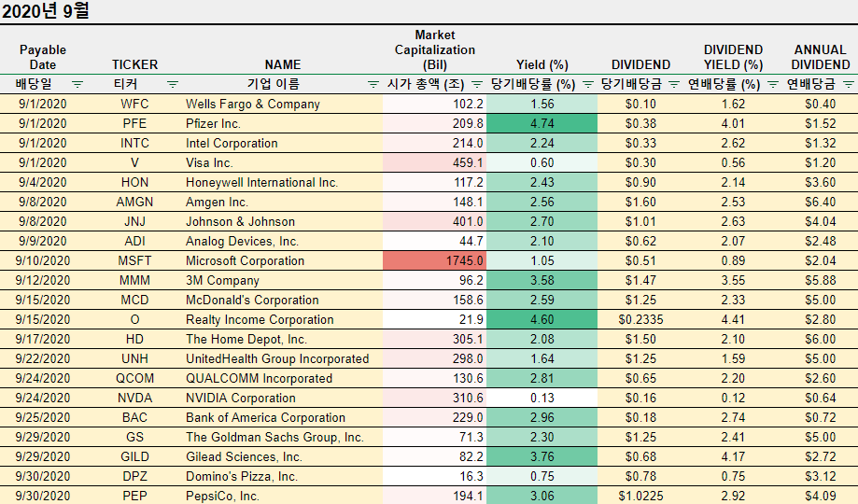The image size is (858, 504).
Task: Select the $5.88 annual dividend cell
Action: coord(821,280)
